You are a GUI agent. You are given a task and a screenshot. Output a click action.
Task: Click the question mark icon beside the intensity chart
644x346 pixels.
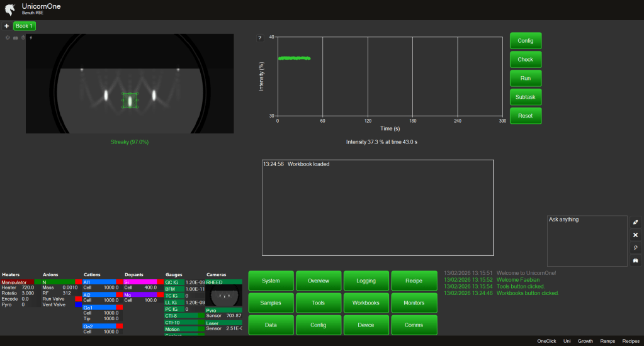coord(259,38)
